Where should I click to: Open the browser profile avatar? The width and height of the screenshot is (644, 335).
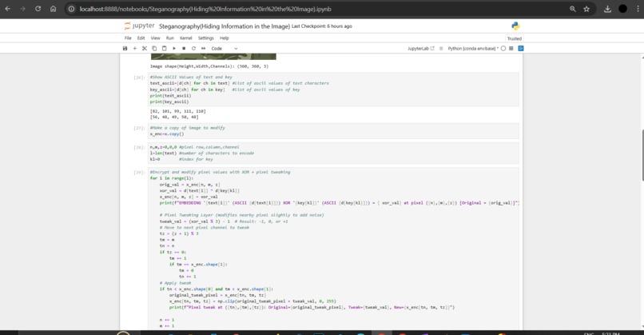click(622, 9)
